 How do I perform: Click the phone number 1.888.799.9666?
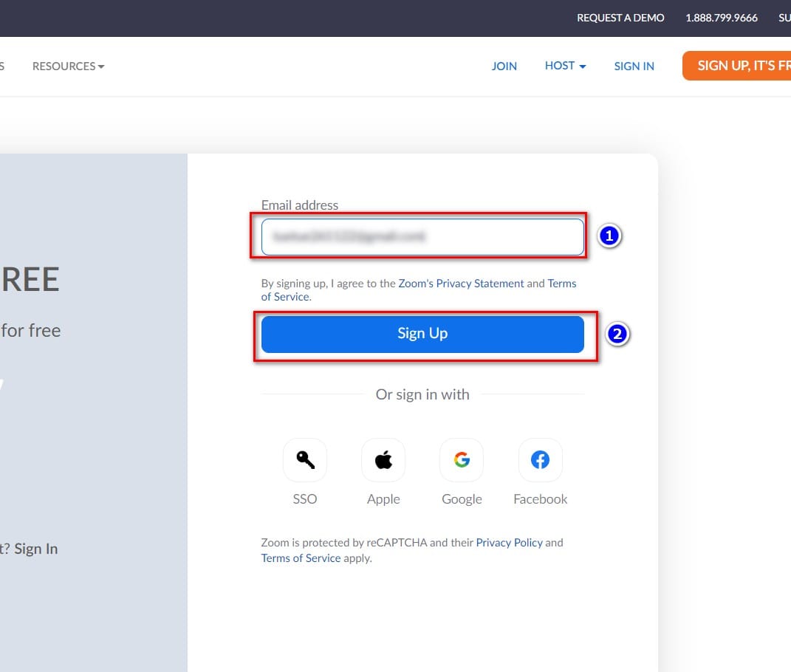point(722,18)
